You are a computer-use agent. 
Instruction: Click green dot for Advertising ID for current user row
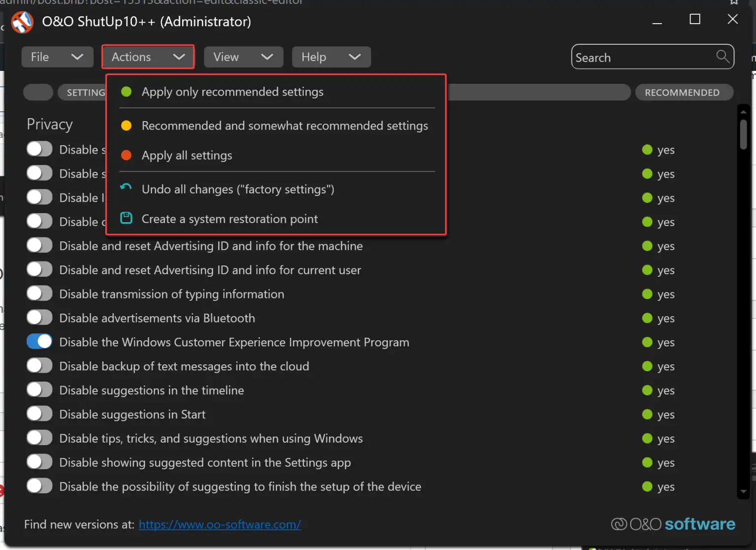coord(647,270)
